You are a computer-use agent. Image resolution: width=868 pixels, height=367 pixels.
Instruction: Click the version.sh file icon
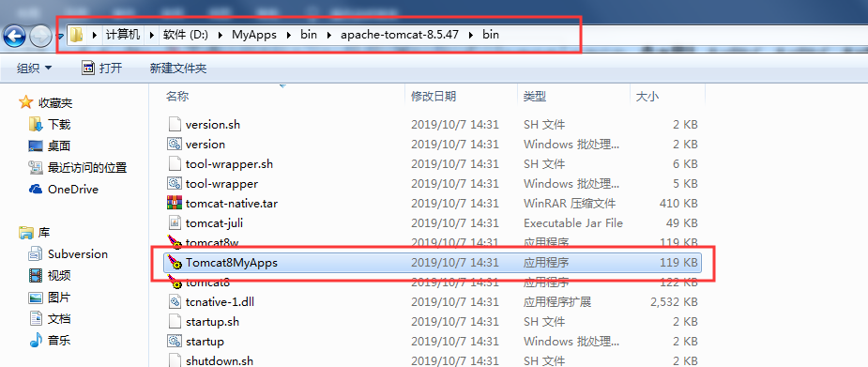pos(175,124)
